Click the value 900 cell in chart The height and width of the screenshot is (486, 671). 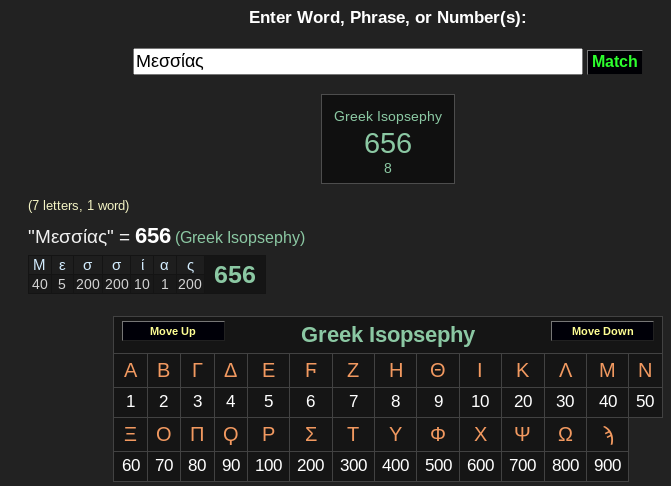coord(607,465)
